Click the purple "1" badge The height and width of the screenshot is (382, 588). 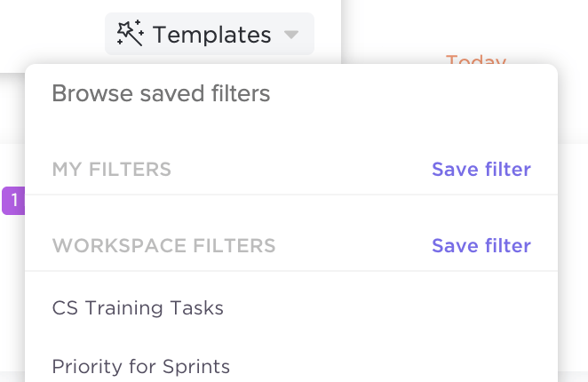pyautogui.click(x=13, y=201)
